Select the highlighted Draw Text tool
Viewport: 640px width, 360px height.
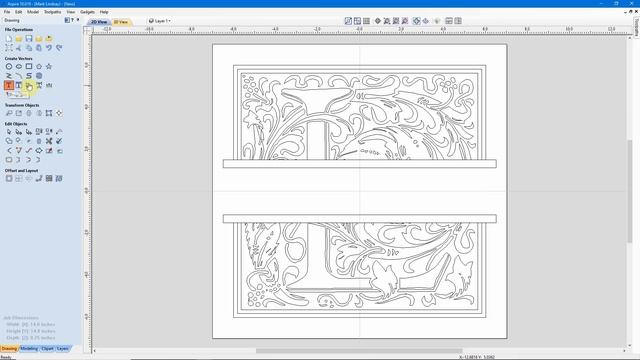[x=9, y=85]
